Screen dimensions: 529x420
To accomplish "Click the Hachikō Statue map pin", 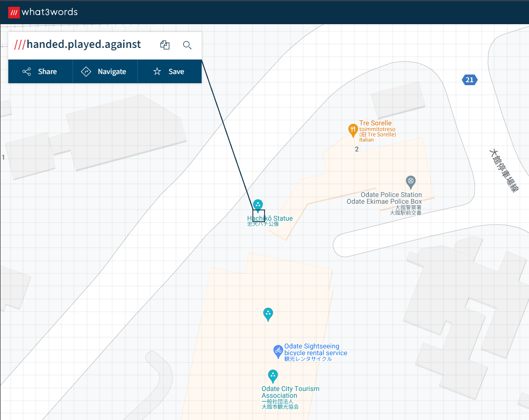I will click(x=258, y=205).
